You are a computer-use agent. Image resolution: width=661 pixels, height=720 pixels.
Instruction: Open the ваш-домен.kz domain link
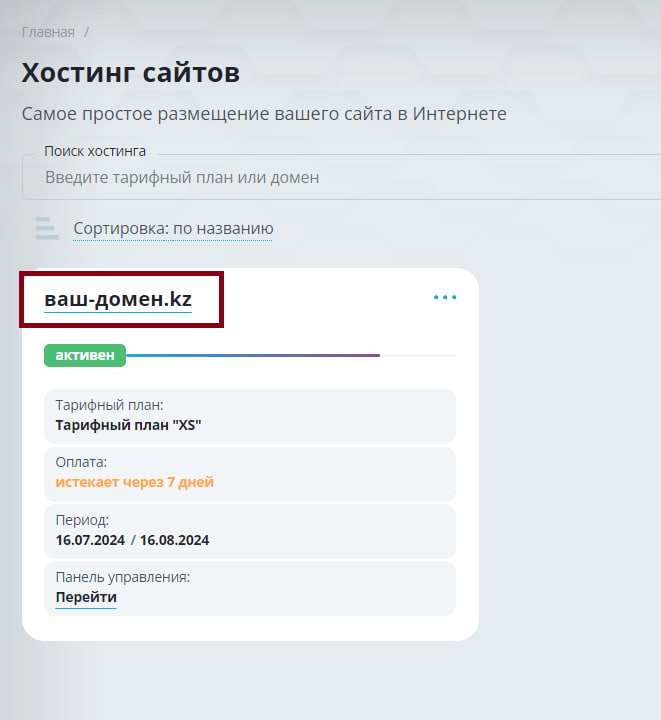click(118, 299)
